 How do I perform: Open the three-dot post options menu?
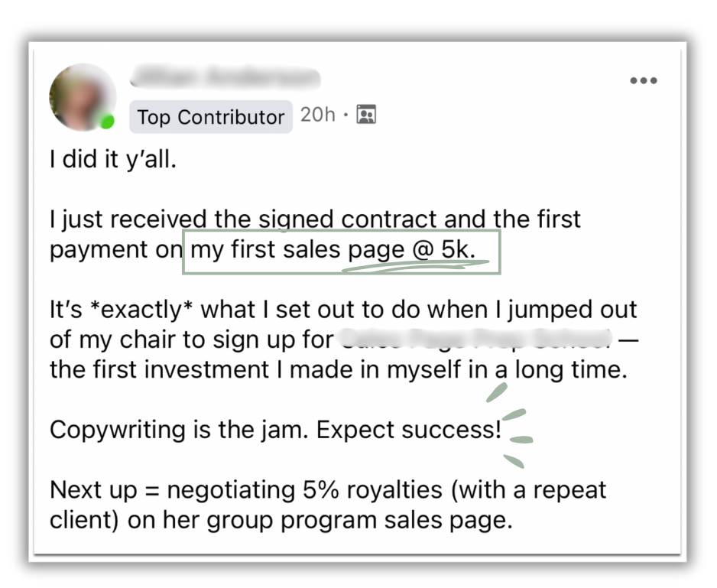pos(643,81)
